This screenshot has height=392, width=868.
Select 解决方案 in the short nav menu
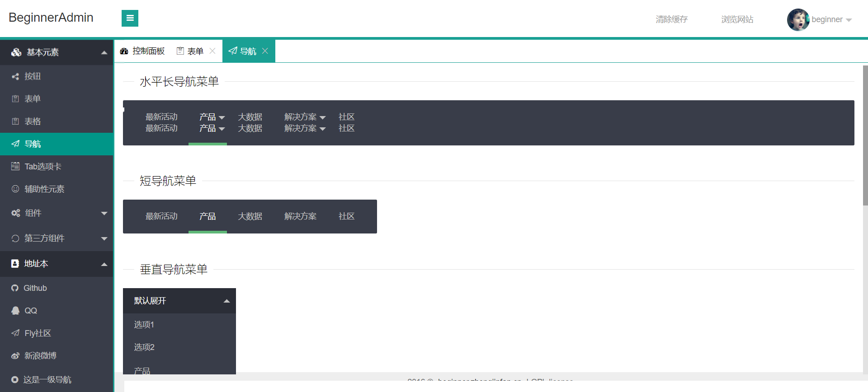[x=300, y=216]
